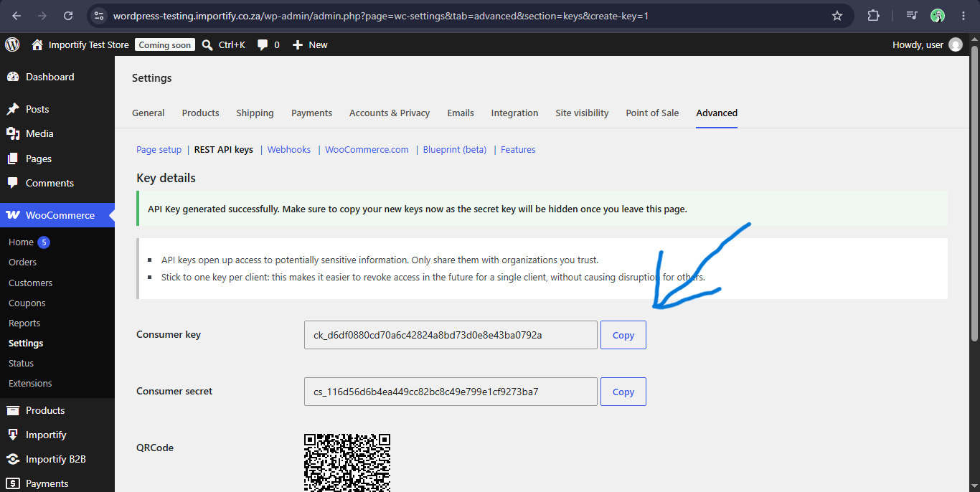Viewport: 980px width, 492px height.
Task: Open comments bubble in admin bar
Action: (263, 45)
